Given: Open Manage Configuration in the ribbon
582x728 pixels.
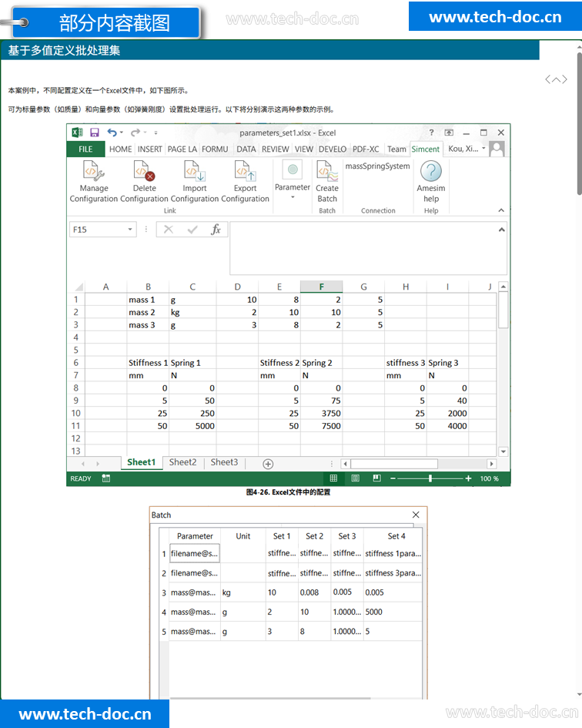Looking at the screenshot, I should coord(94,181).
